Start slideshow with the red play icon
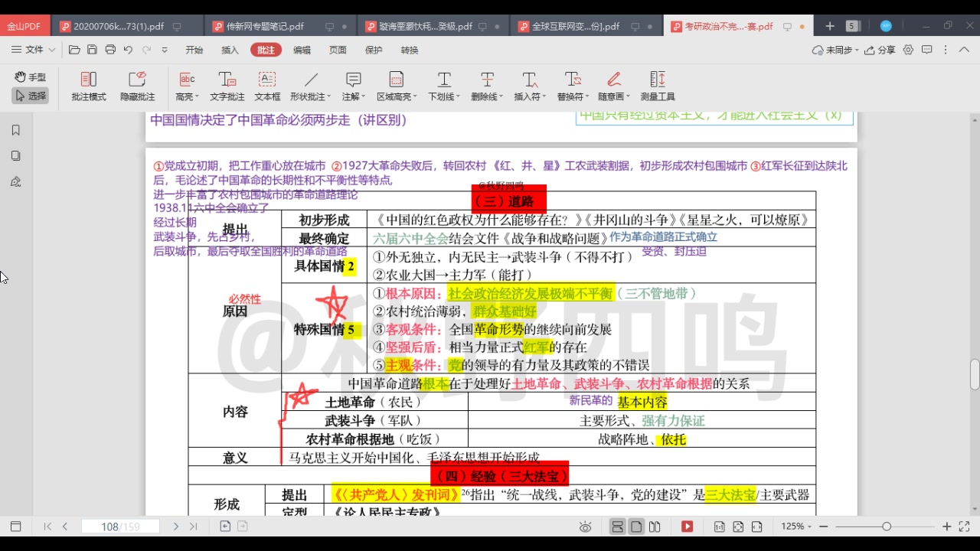The width and height of the screenshot is (980, 551). tap(688, 527)
